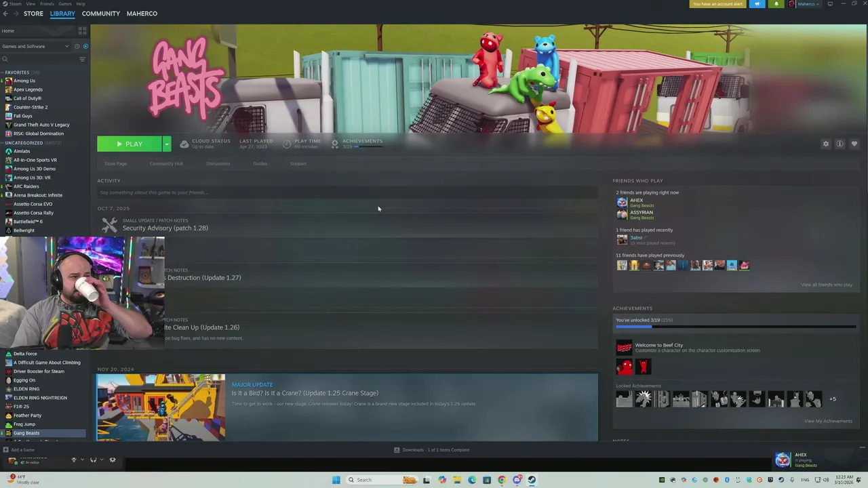This screenshot has height=488, width=868.
Task: Click the account alert banner
Action: [x=717, y=4]
